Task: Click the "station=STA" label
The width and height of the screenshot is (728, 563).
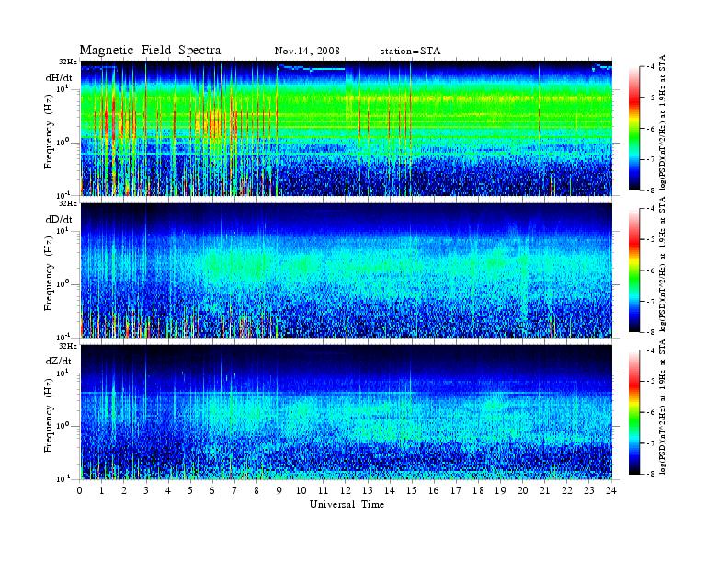Action: pos(410,52)
